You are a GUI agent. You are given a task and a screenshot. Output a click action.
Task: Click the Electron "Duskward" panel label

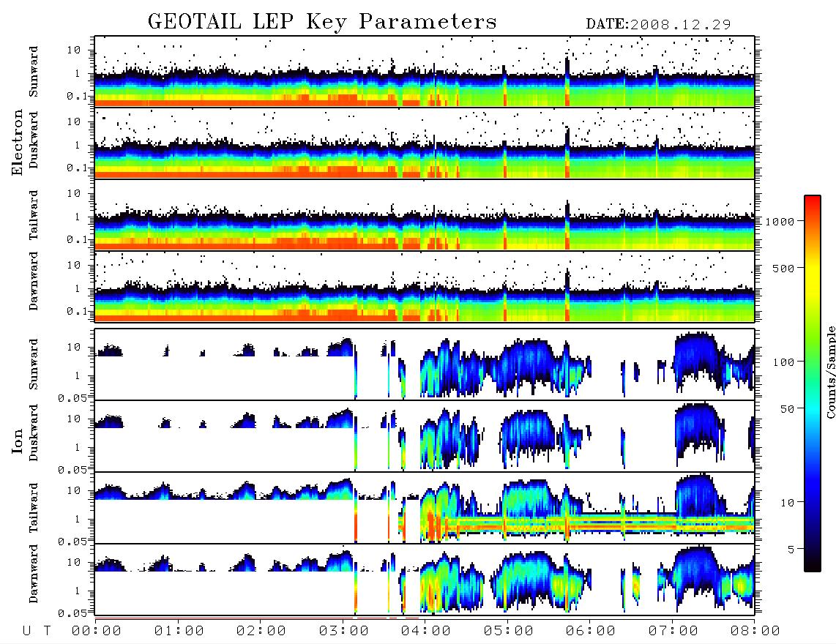click(x=34, y=140)
